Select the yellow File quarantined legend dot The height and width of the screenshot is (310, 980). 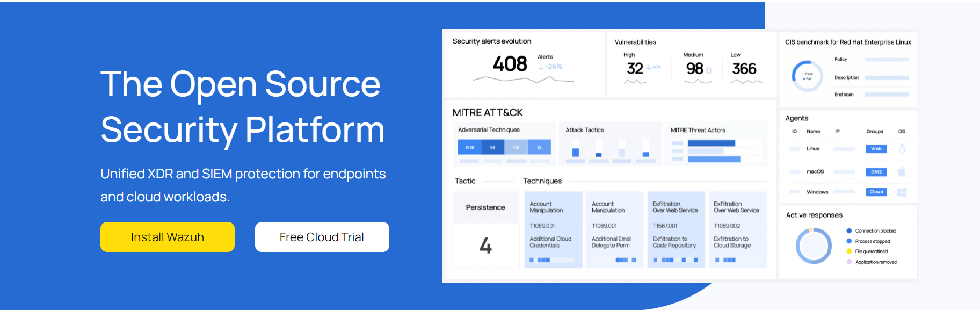(x=849, y=251)
